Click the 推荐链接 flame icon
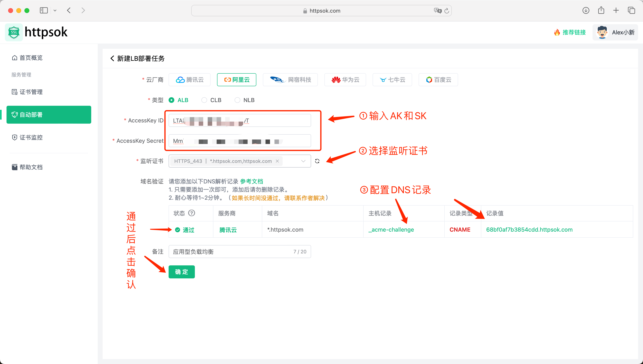643x364 pixels. click(x=557, y=32)
